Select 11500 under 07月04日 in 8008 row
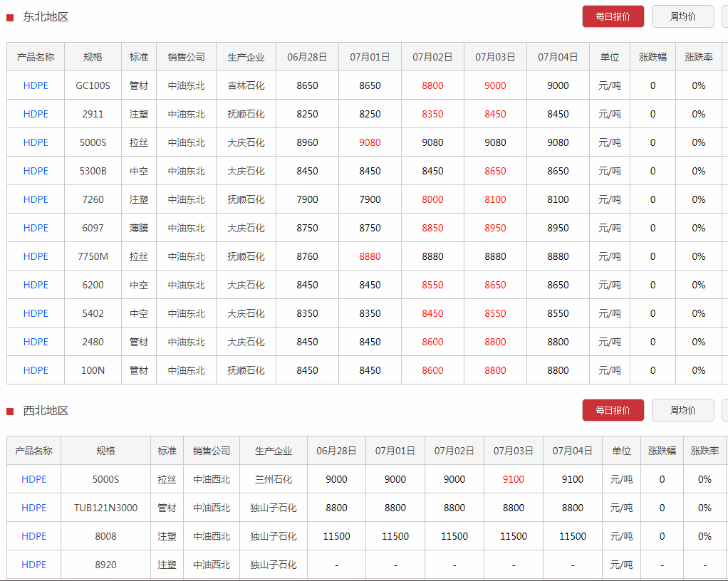Image resolution: width=728 pixels, height=581 pixels. coord(573,536)
